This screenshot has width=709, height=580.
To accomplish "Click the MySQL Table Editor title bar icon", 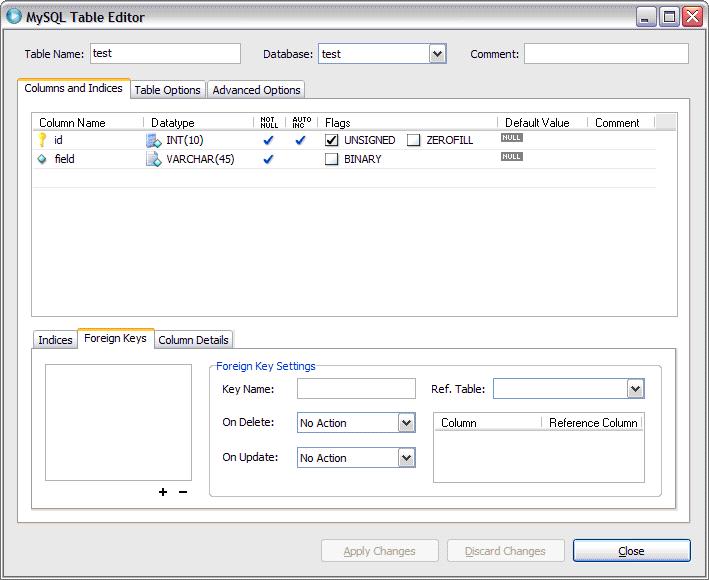I will pos(14,16).
